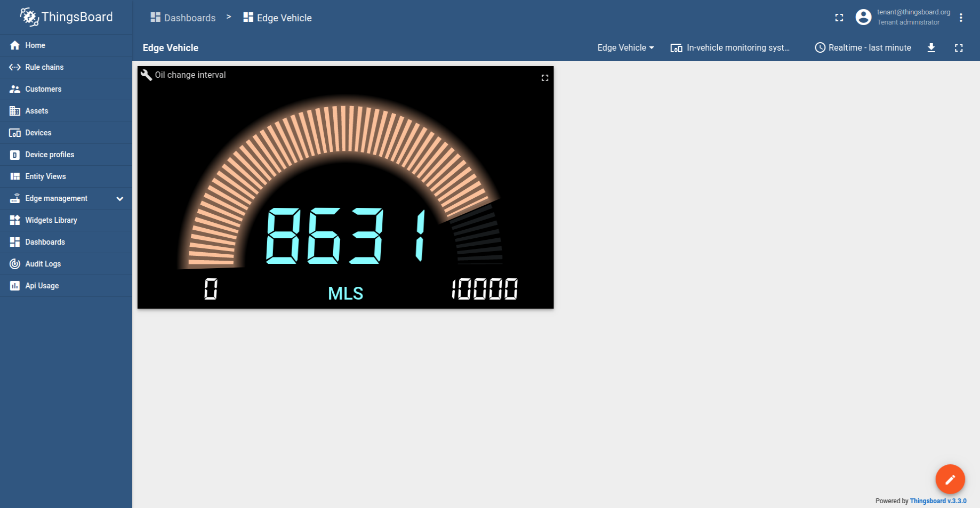The height and width of the screenshot is (508, 980).
Task: Click the orange pencil edit dashboard button
Action: click(x=950, y=479)
